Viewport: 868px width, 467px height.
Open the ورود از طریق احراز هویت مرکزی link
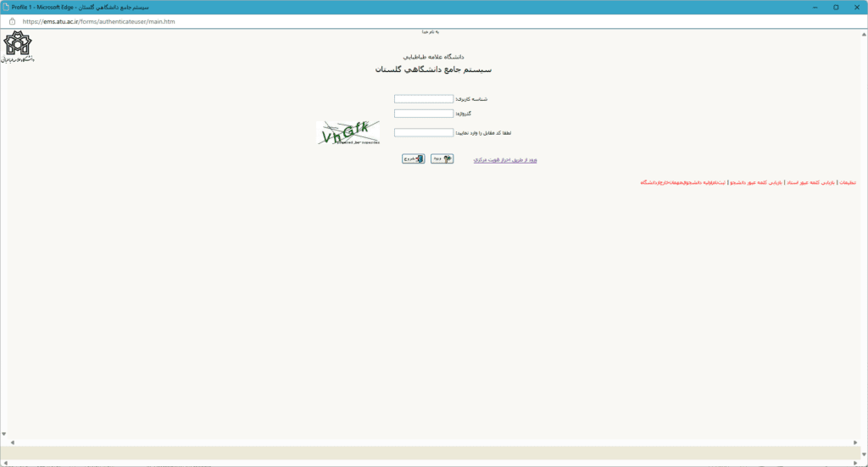[505, 160]
